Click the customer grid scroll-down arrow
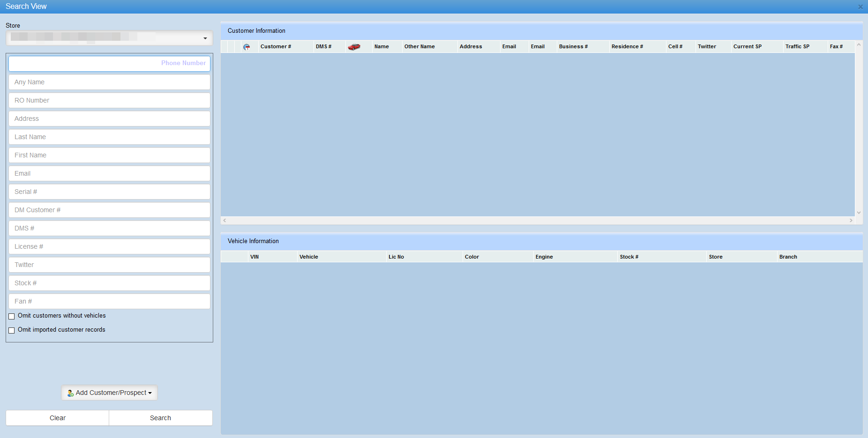This screenshot has width=868, height=438. pos(859,213)
